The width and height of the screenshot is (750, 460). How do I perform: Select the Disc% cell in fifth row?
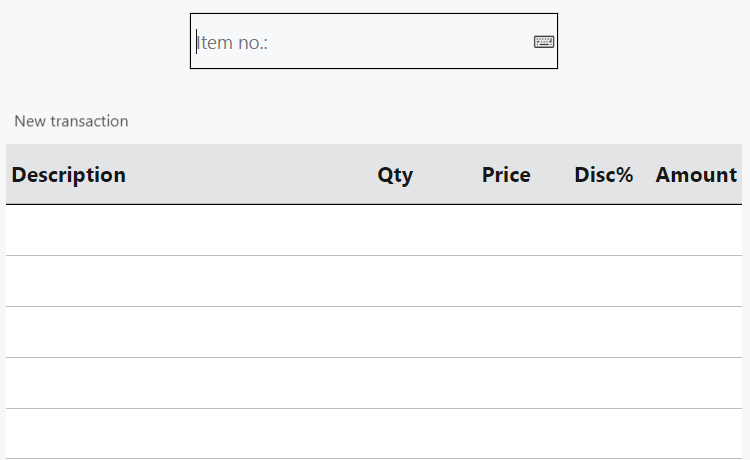(603, 434)
